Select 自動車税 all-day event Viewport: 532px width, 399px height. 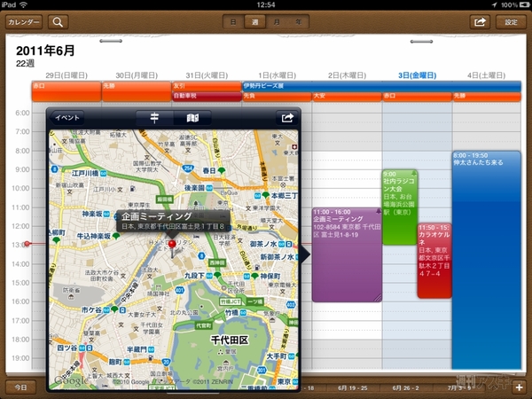click(207, 97)
